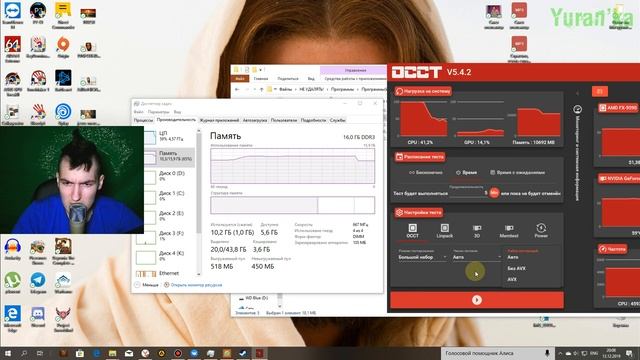Choose the infinite test schedule option

[x=426, y=173]
